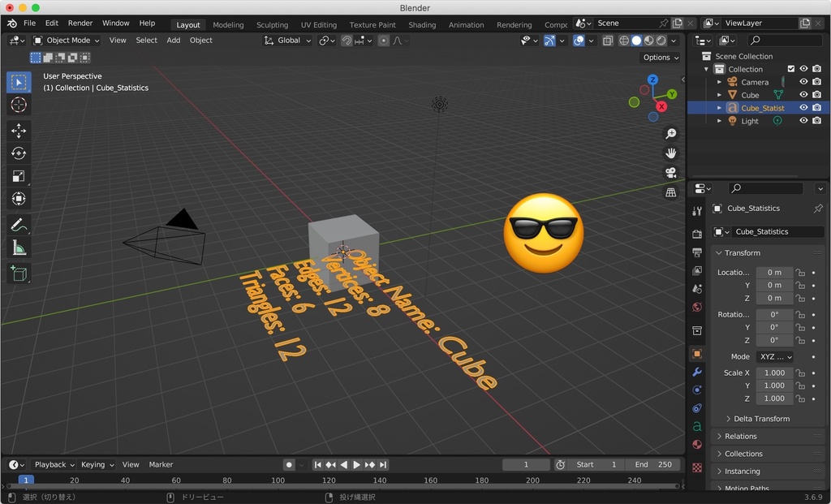Select the Measure tool

click(x=19, y=248)
